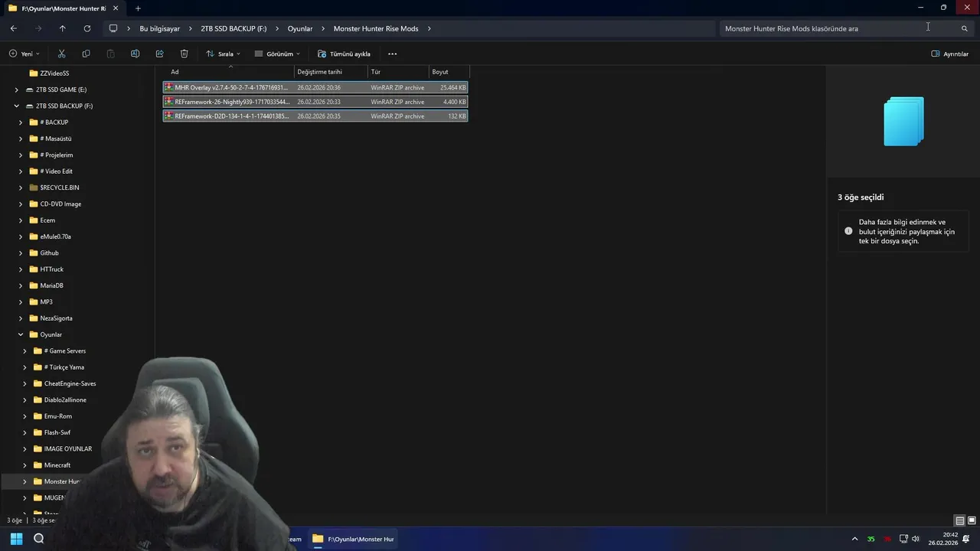Screen dimensions: 980x551
Task: Collapse 2TB SSD BACKUP (F:) tree node
Action: point(17,106)
